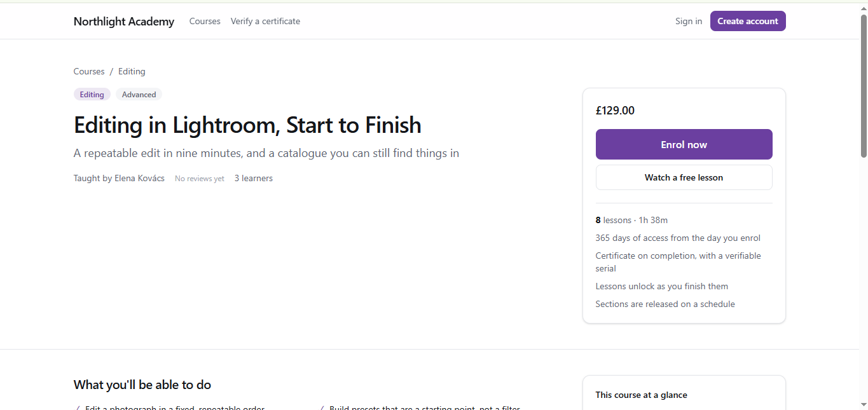Viewport: 868px width, 410px height.
Task: Click the Create account button
Action: tap(748, 21)
